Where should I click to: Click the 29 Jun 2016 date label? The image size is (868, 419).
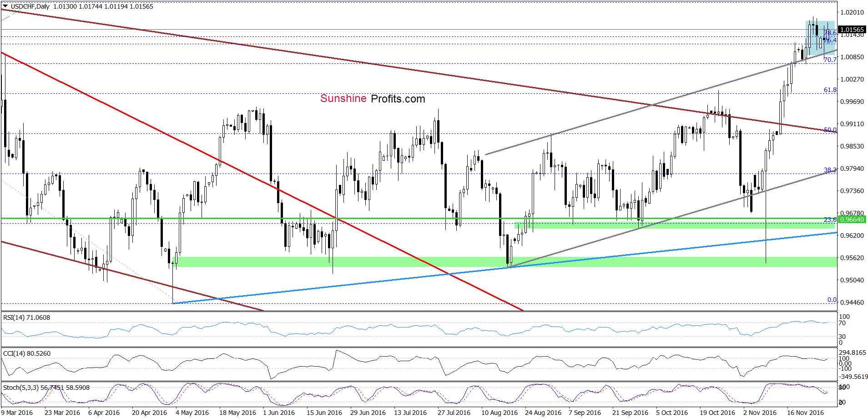368,413
